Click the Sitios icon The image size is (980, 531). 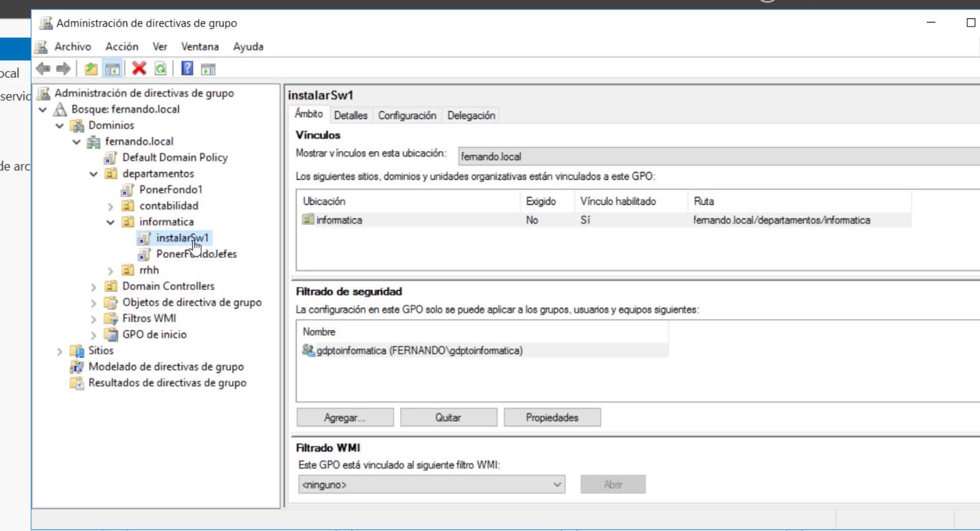pos(77,351)
